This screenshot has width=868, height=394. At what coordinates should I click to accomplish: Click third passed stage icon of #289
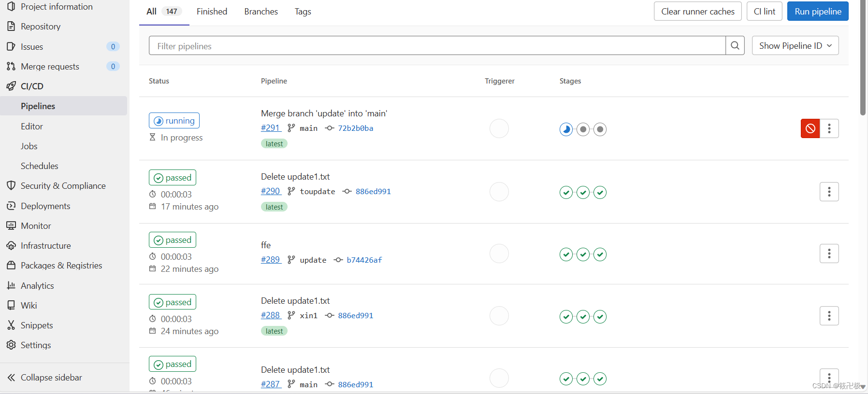600,254
